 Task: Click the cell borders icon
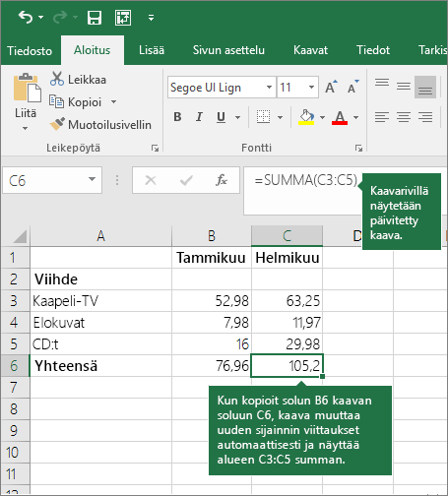point(263,117)
